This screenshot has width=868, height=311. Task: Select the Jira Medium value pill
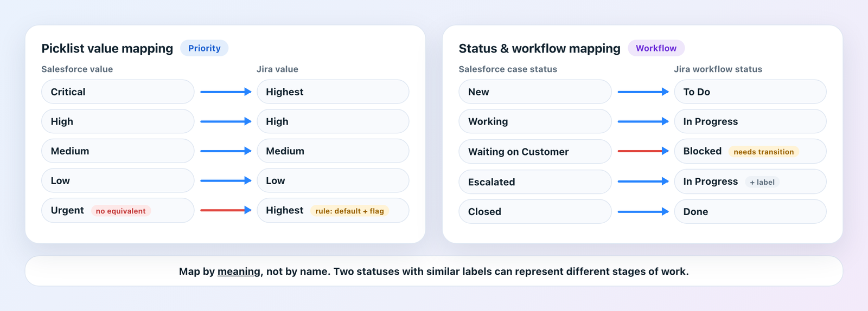click(333, 151)
